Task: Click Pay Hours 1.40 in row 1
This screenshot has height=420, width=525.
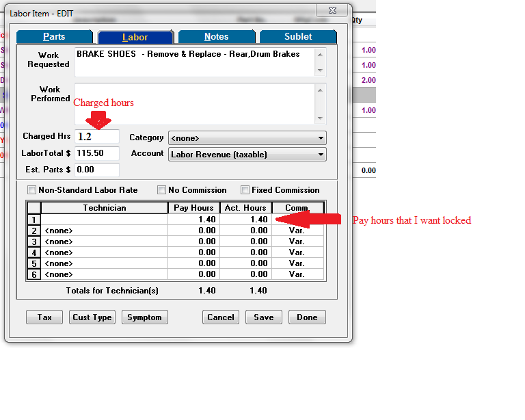Action: 193,220
